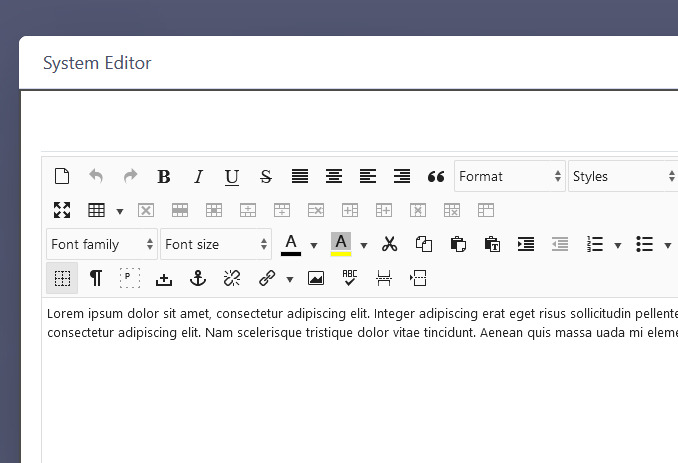Expand the Font family dropdown

coord(102,244)
